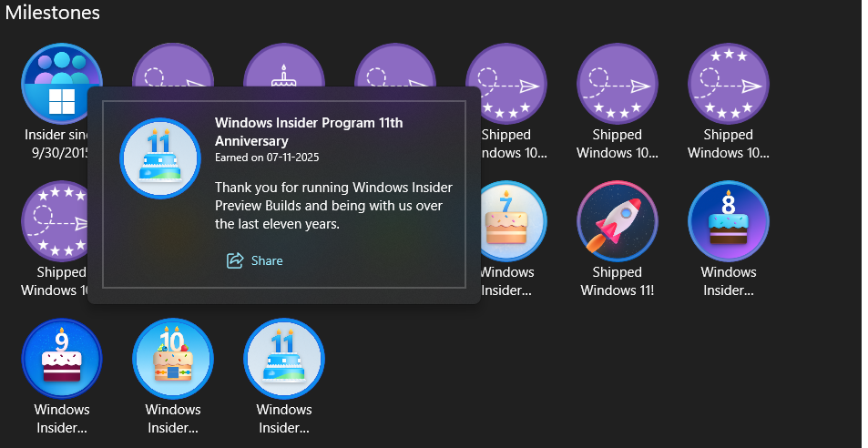Open the 7th anniversary cake badge
Viewport: 868px width, 448px height.
(514, 221)
